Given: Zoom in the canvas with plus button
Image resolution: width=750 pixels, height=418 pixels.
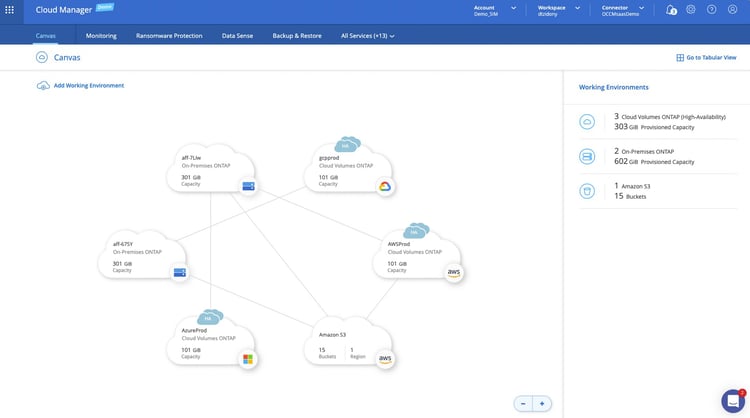Looking at the screenshot, I should 542,403.
